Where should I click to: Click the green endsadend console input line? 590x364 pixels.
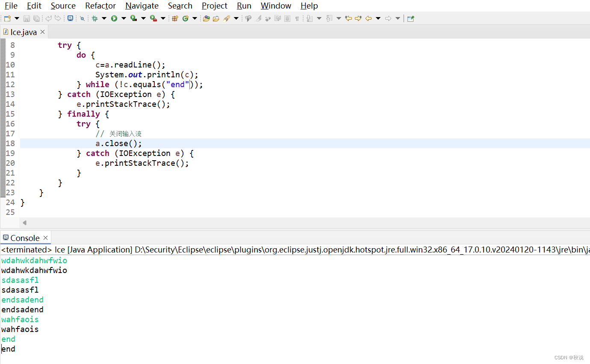[x=22, y=300]
